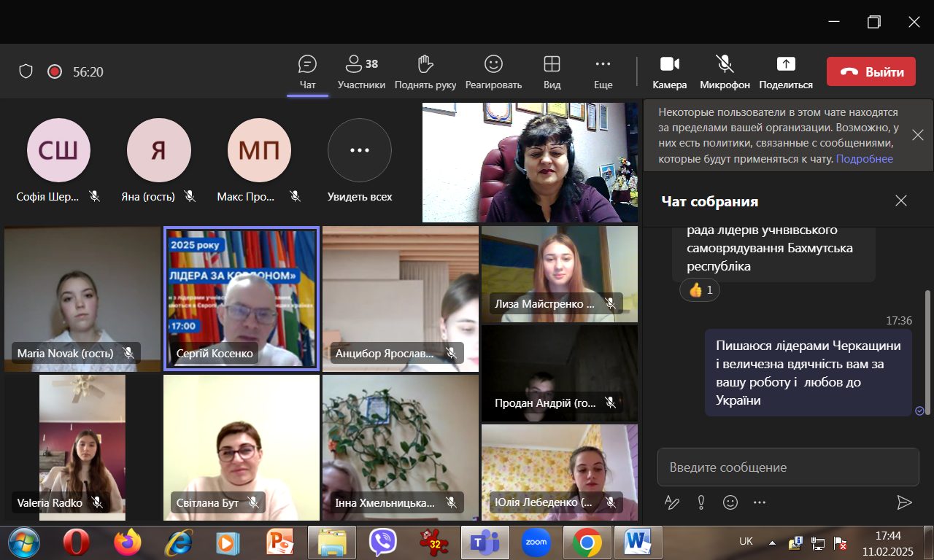
Task: Toggle the Camera (Камера) on or off
Action: [669, 71]
